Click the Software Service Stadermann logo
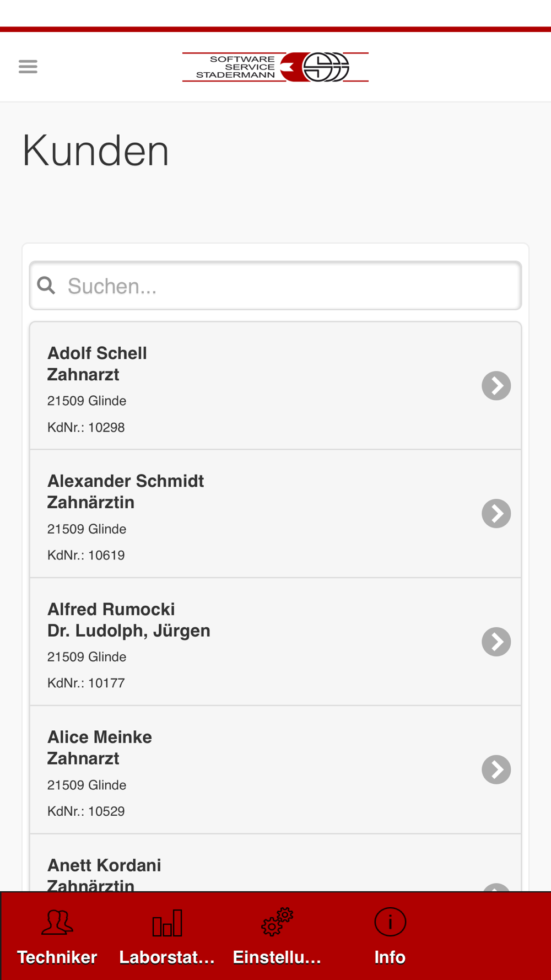Viewport: 551px width, 980px height. 275,67
